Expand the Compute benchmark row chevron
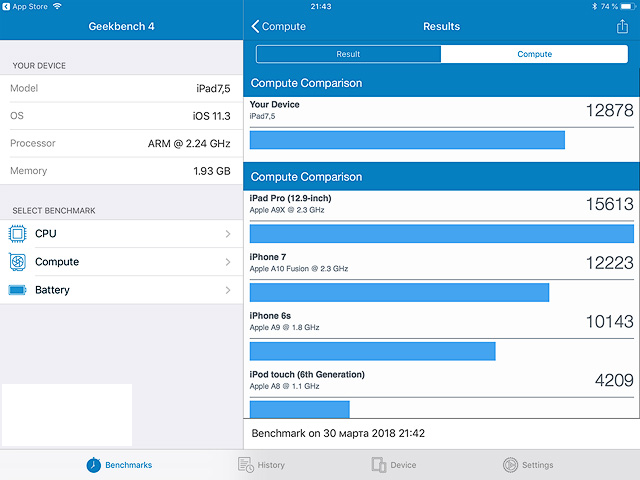This screenshot has width=640, height=480. 228,262
